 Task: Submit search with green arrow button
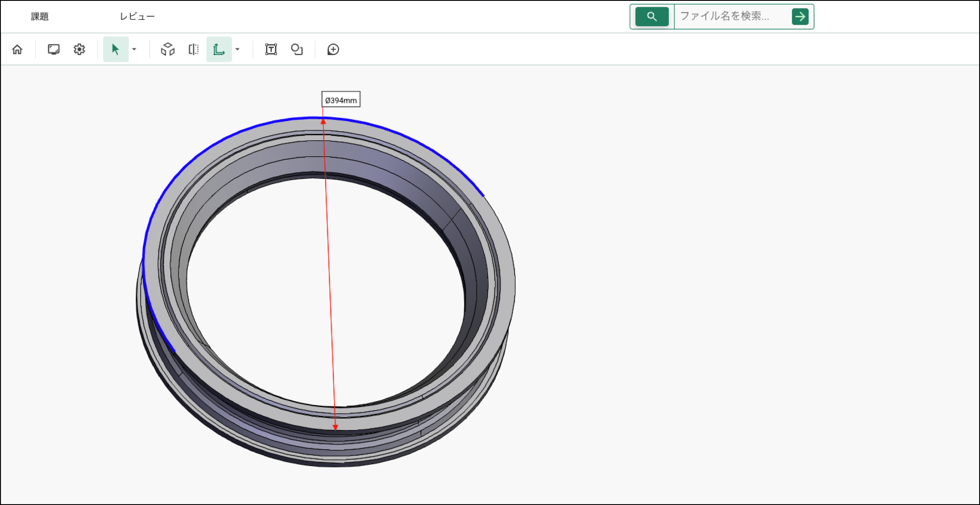[800, 17]
